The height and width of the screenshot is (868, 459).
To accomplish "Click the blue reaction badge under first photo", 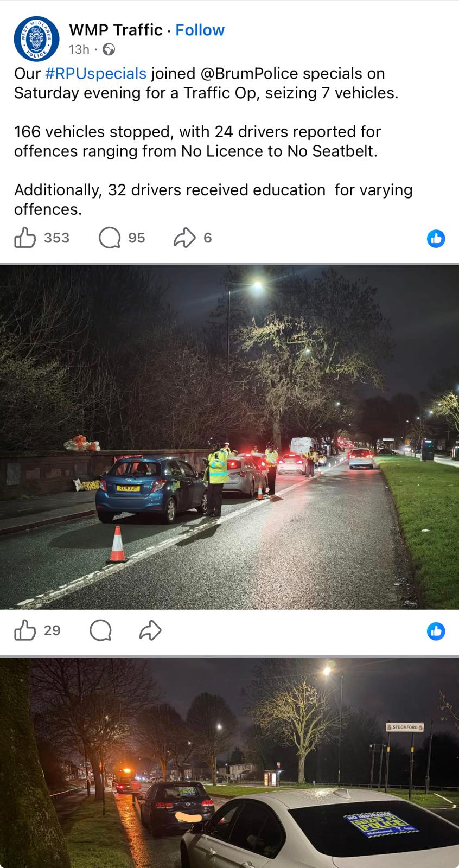I will click(436, 631).
